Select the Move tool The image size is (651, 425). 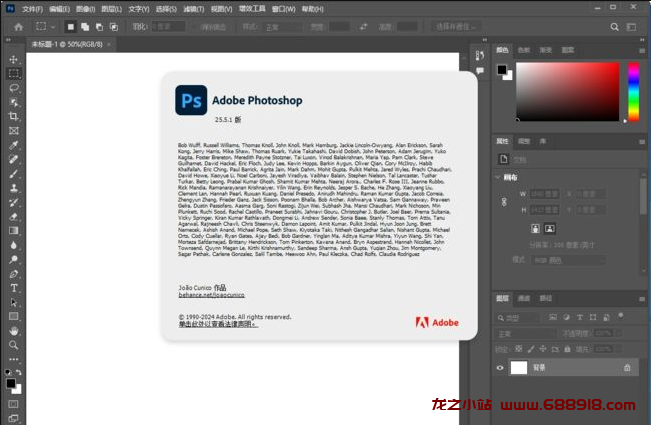14,59
